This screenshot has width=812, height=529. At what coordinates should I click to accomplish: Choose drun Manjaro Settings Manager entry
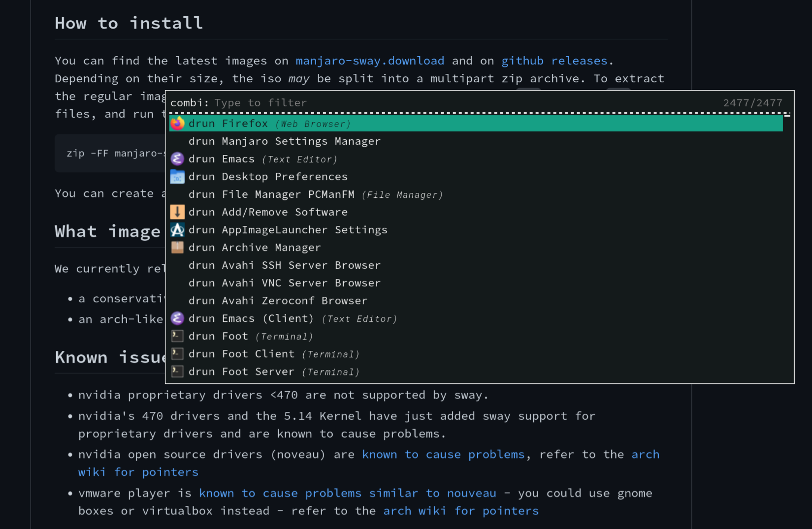click(x=284, y=141)
